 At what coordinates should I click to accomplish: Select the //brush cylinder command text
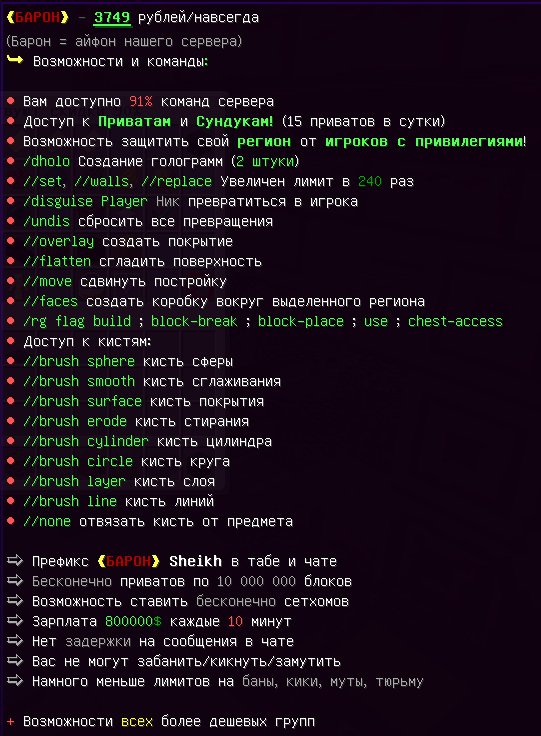pyautogui.click(x=86, y=441)
